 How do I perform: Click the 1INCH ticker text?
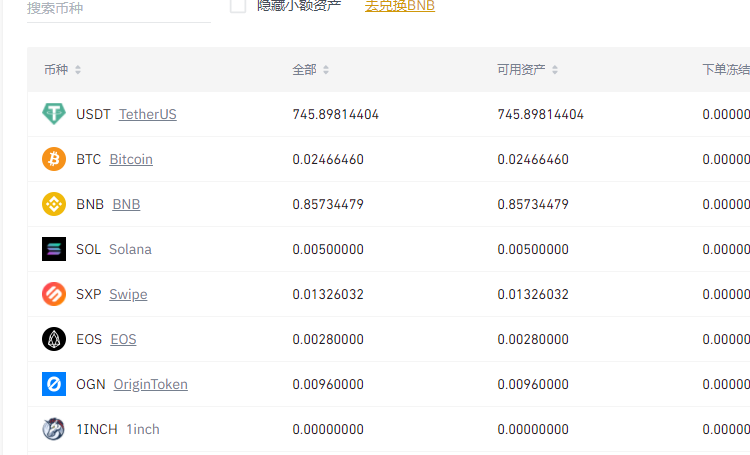(97, 429)
